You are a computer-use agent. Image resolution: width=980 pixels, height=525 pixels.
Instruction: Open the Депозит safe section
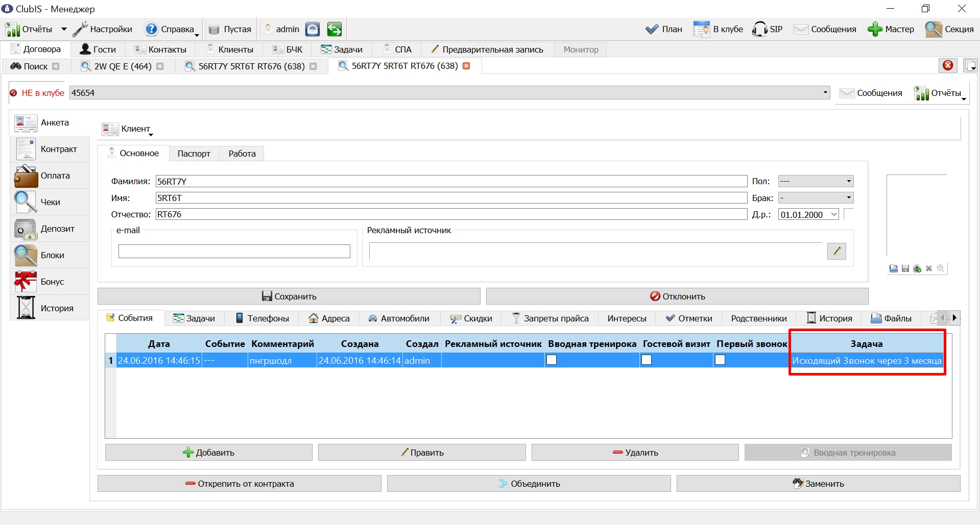coord(50,229)
